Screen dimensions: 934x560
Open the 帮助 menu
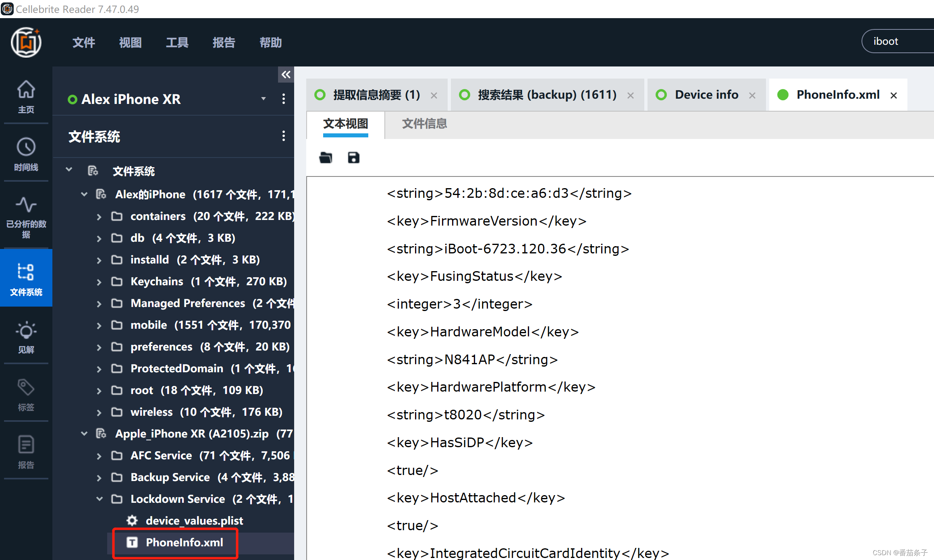point(270,42)
